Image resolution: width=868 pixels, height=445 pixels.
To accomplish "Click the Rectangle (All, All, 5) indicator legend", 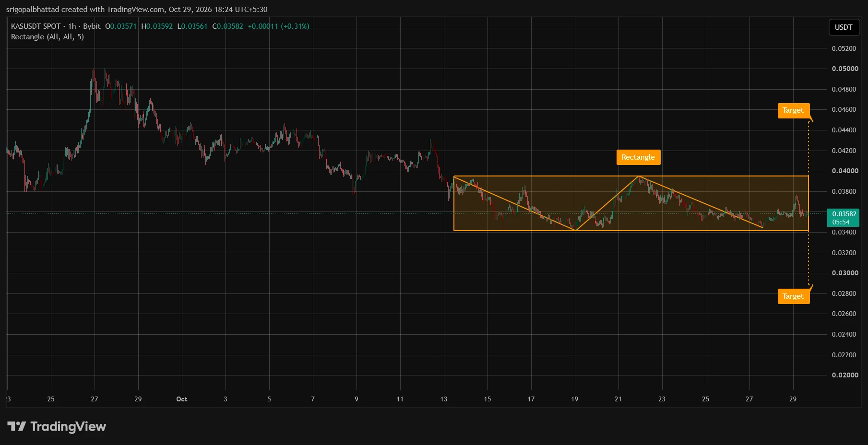I will [x=48, y=37].
